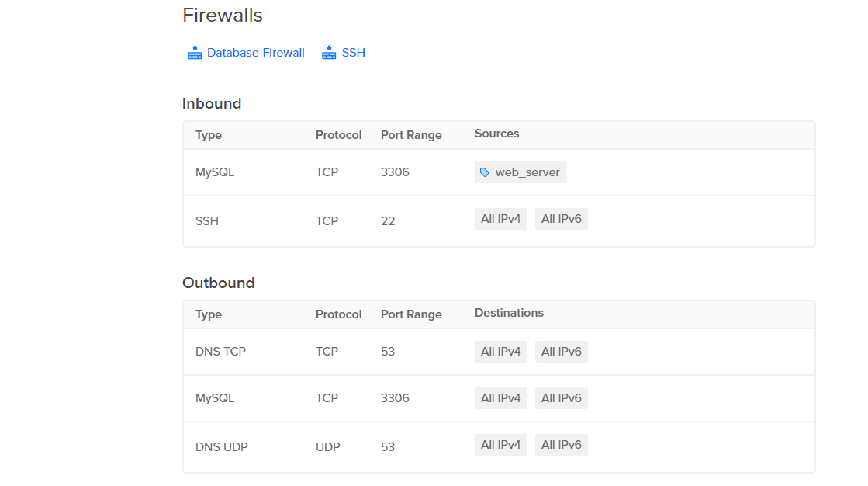Click the Sources column header
The width and height of the screenshot is (868, 486).
(x=496, y=133)
